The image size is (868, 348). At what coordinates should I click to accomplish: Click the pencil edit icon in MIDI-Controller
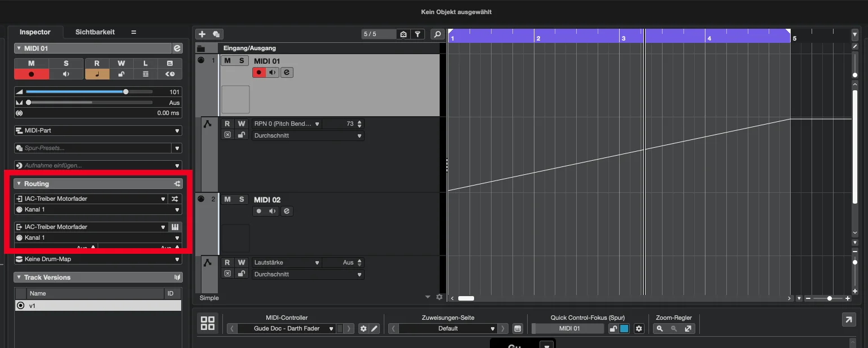tap(375, 328)
